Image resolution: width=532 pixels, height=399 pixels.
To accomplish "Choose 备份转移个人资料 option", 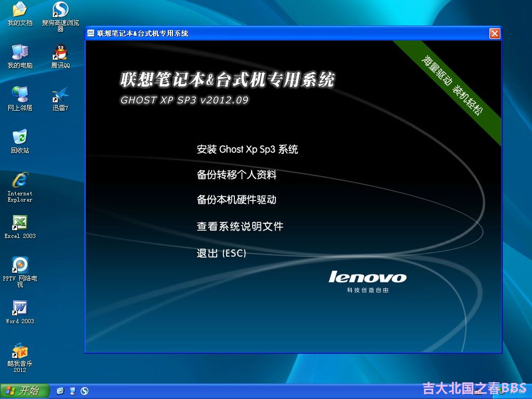I will [236, 175].
